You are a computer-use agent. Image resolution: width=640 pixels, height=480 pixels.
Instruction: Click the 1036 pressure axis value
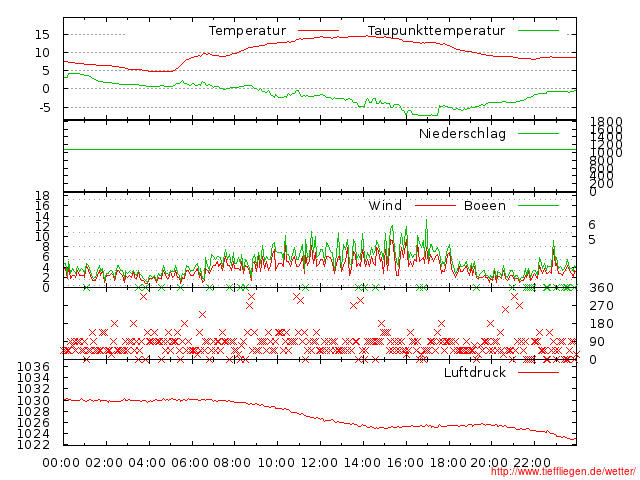[x=33, y=367]
